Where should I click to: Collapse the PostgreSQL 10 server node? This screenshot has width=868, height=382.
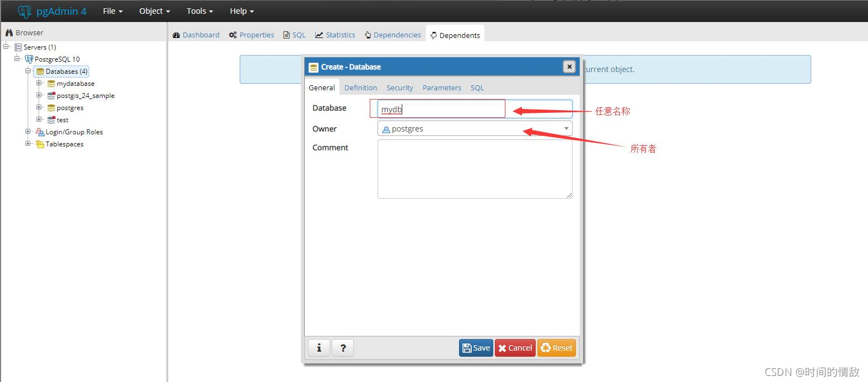pos(17,58)
